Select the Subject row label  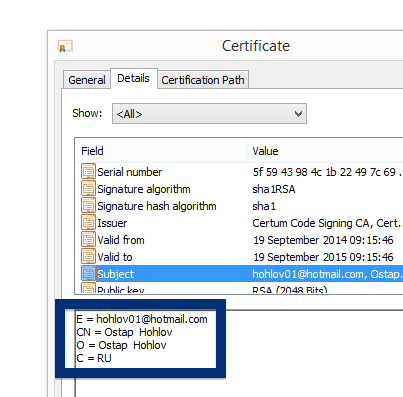coord(115,274)
